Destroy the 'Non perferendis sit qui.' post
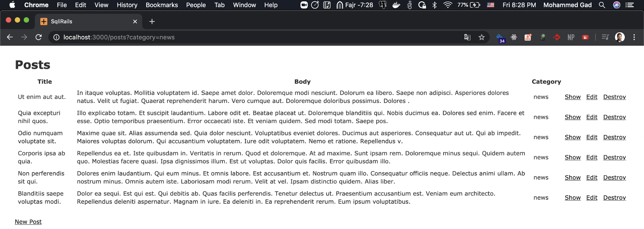644x229 pixels. [615, 178]
